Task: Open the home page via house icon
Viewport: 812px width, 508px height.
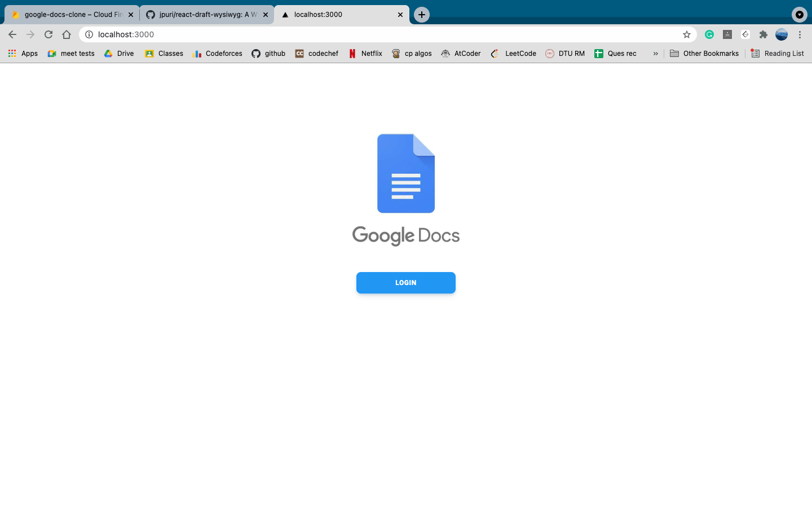Action: pos(67,34)
